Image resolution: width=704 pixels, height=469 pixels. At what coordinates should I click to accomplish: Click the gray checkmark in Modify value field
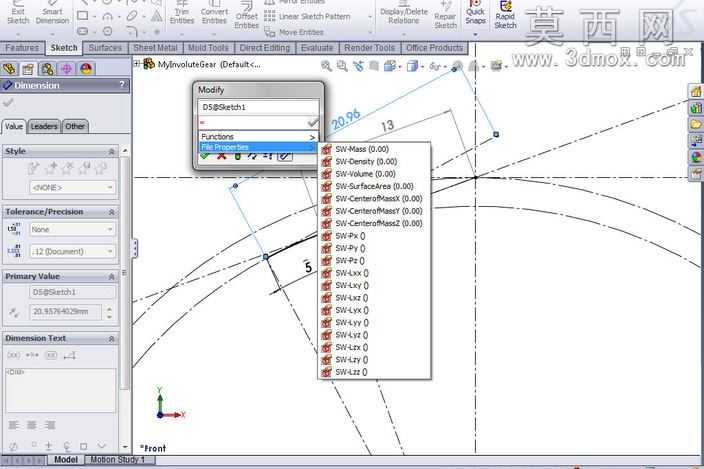313,122
